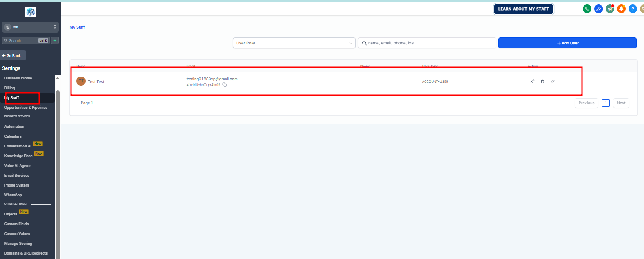Open Knowledge Base settings

[x=18, y=156]
